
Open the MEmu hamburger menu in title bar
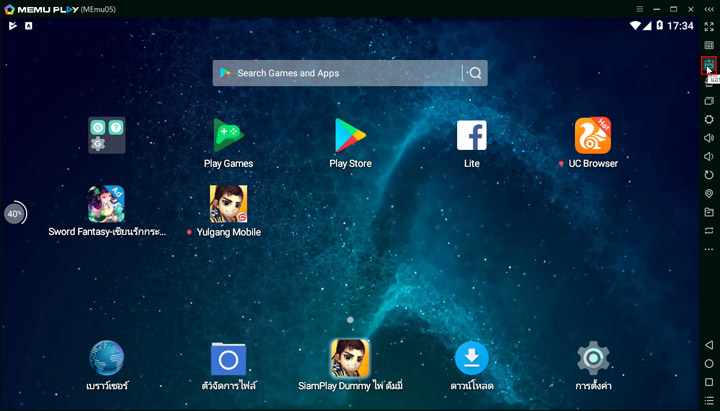pos(640,9)
